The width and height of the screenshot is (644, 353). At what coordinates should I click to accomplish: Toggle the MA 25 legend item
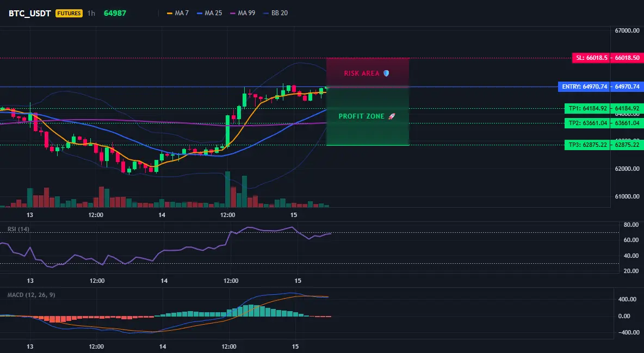pyautogui.click(x=209, y=13)
